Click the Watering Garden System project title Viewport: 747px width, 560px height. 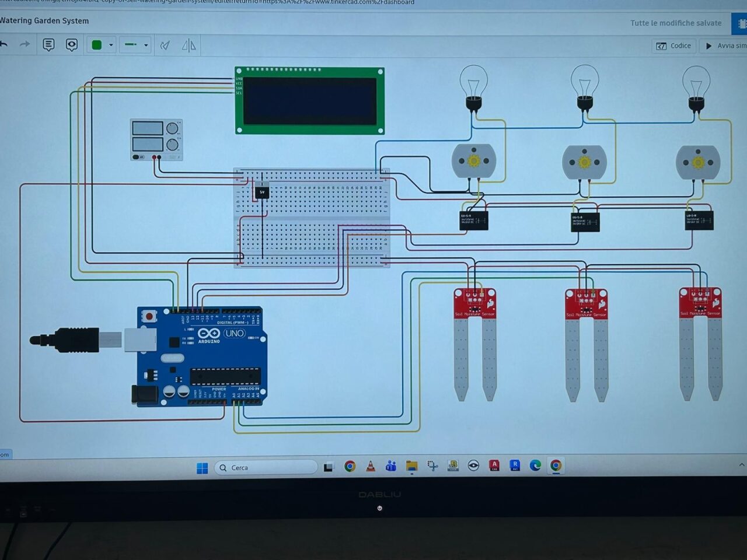pos(44,21)
